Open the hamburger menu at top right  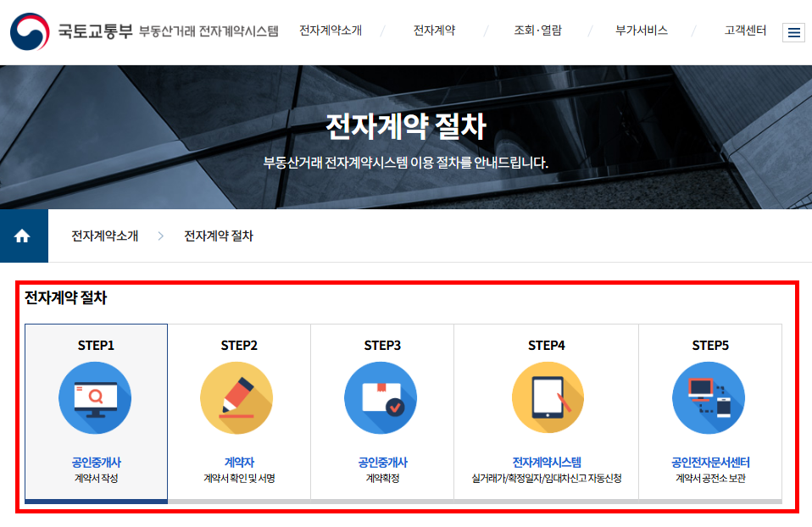[x=793, y=32]
